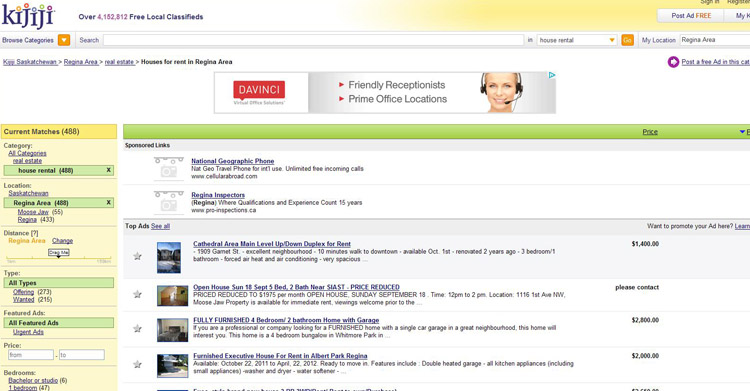Click the purple arrow Post a free Ad icon
Screen dimensions: 750x391
673,62
